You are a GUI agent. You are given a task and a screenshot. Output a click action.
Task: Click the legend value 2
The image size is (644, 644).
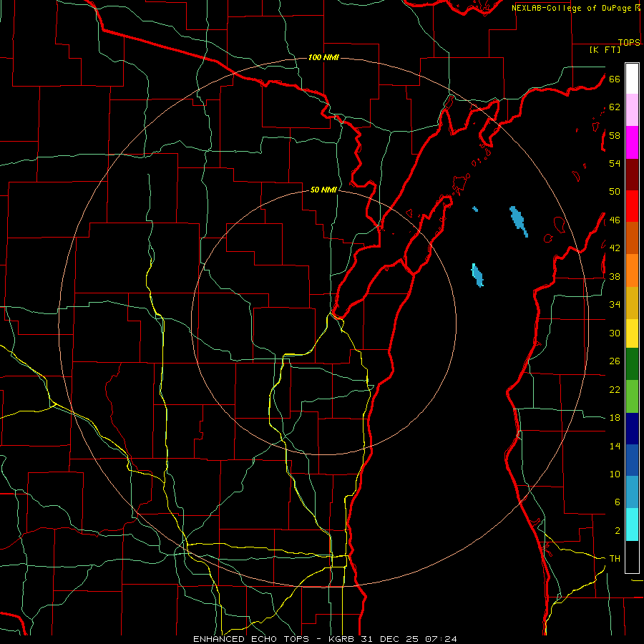618,531
